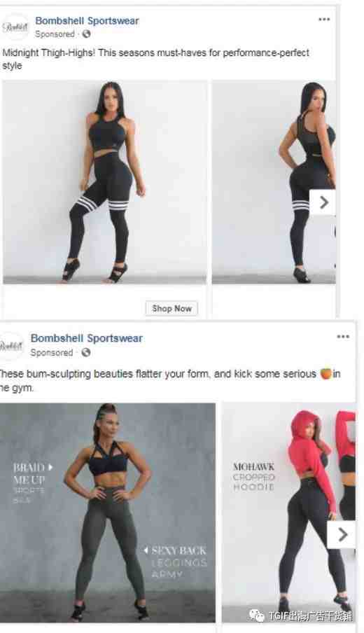Click the Shop Now button
Viewport: 364px width, 633px height.
click(171, 308)
